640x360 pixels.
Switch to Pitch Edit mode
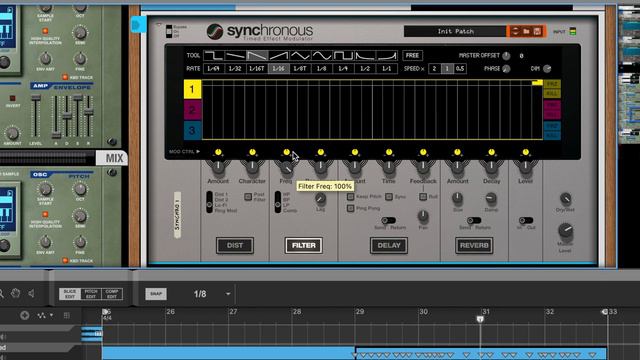(x=91, y=294)
